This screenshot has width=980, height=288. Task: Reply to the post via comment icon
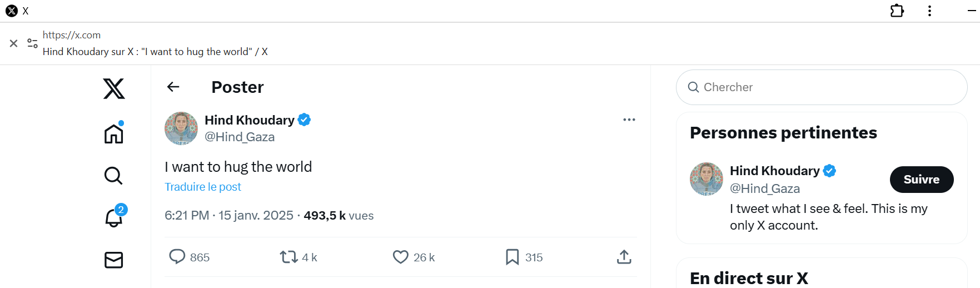[177, 257]
